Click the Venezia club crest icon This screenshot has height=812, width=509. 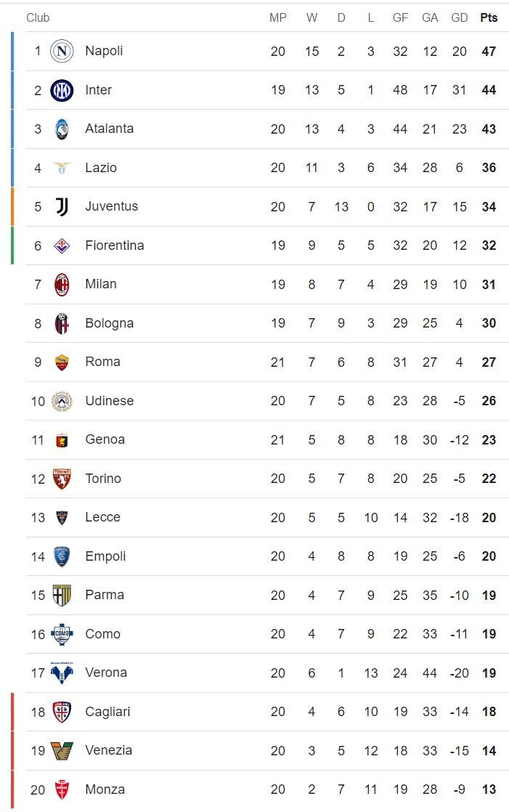coord(62,751)
